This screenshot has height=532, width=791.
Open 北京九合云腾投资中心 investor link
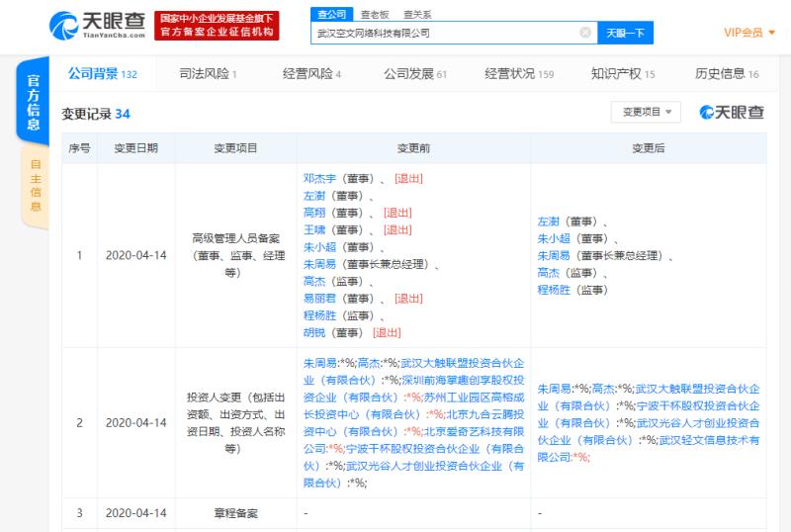coord(484,413)
